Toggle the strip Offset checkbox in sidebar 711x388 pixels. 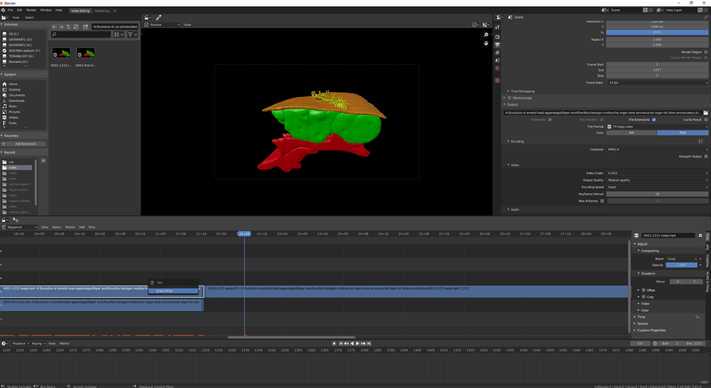click(x=643, y=290)
